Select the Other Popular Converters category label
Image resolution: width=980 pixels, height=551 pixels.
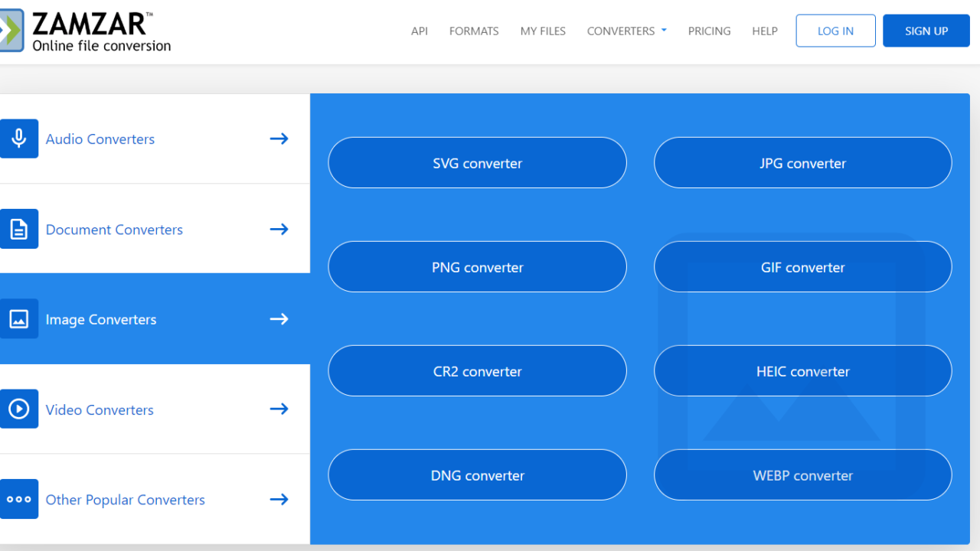coord(126,500)
